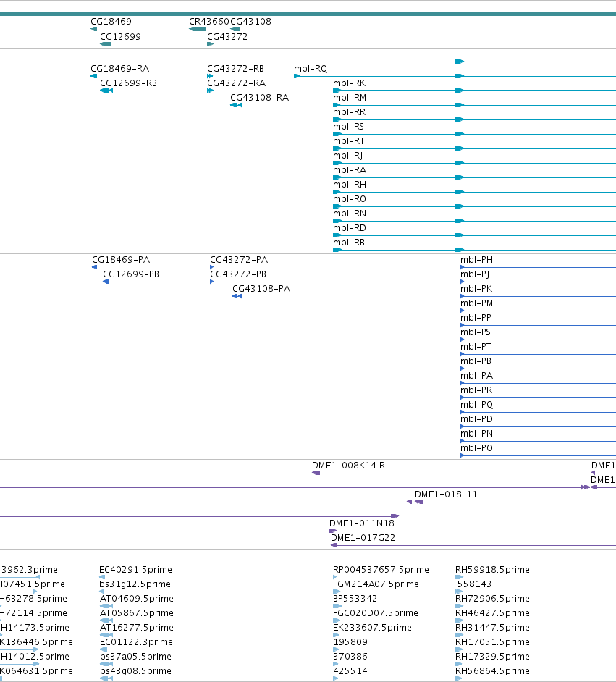Image resolution: width=616 pixels, height=682 pixels.
Task: Click the mbl-RO transcript label
Action: pyautogui.click(x=350, y=199)
